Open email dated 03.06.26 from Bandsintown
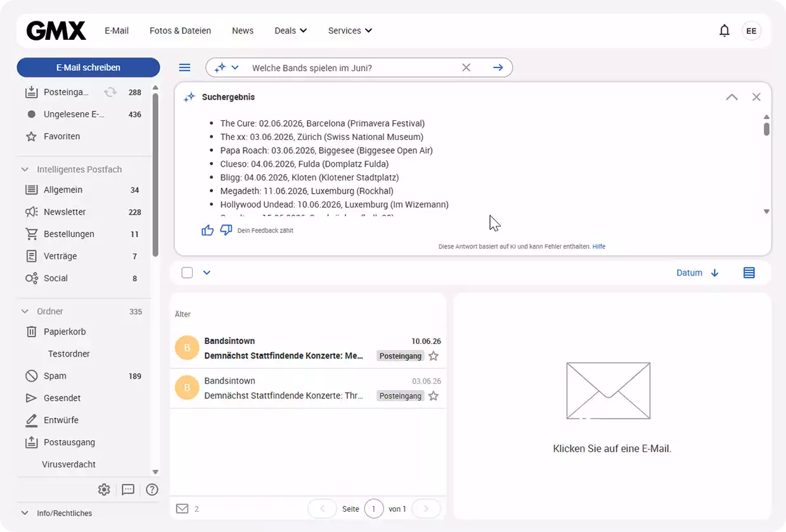The image size is (786, 532). click(308, 388)
